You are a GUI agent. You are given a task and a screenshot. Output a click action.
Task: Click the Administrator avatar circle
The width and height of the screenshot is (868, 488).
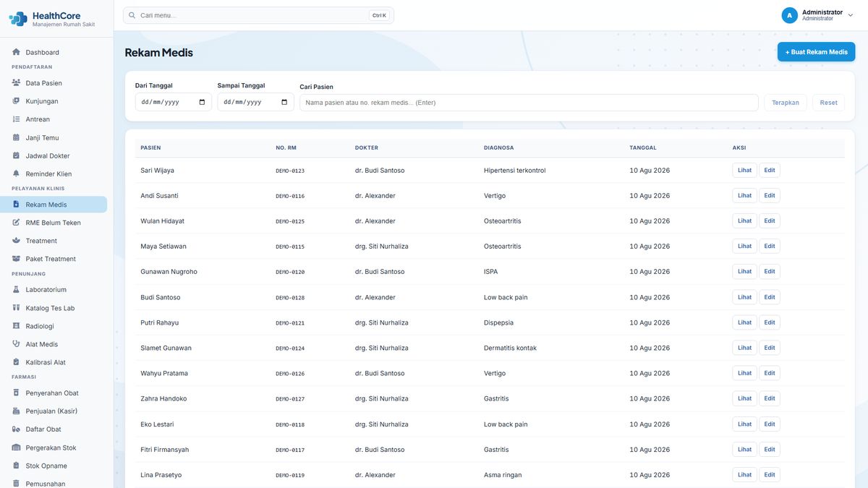click(x=789, y=15)
